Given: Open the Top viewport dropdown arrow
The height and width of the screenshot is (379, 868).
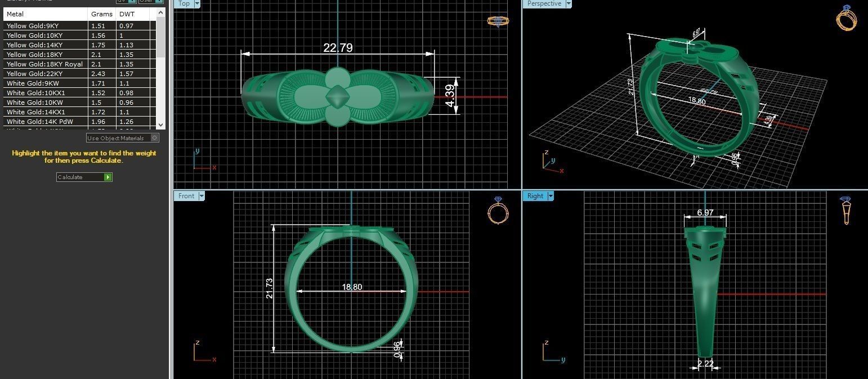Looking at the screenshot, I should coord(197,3).
